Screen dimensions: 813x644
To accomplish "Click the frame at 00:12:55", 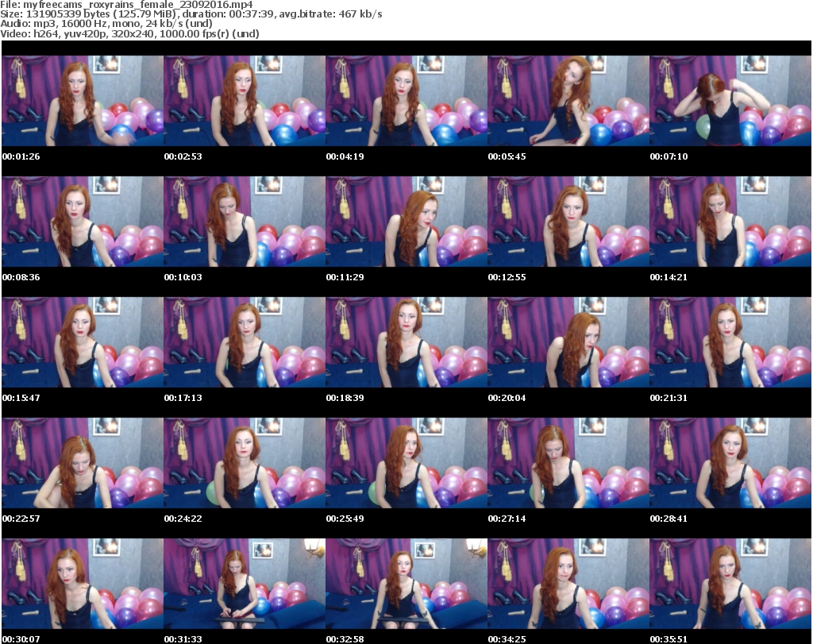I will (x=568, y=222).
